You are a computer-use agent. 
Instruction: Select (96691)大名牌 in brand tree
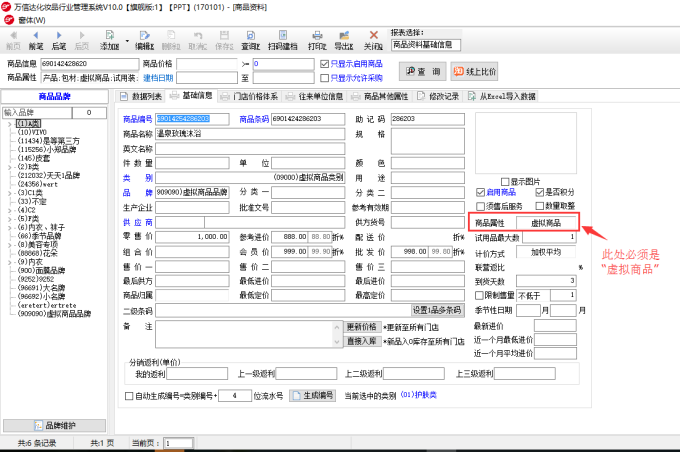point(41,287)
